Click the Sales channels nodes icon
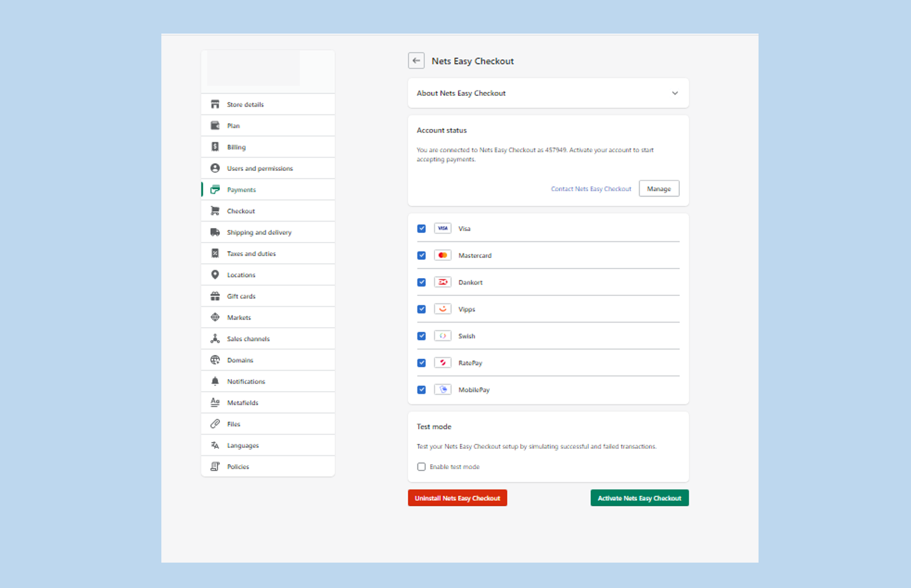 215,339
